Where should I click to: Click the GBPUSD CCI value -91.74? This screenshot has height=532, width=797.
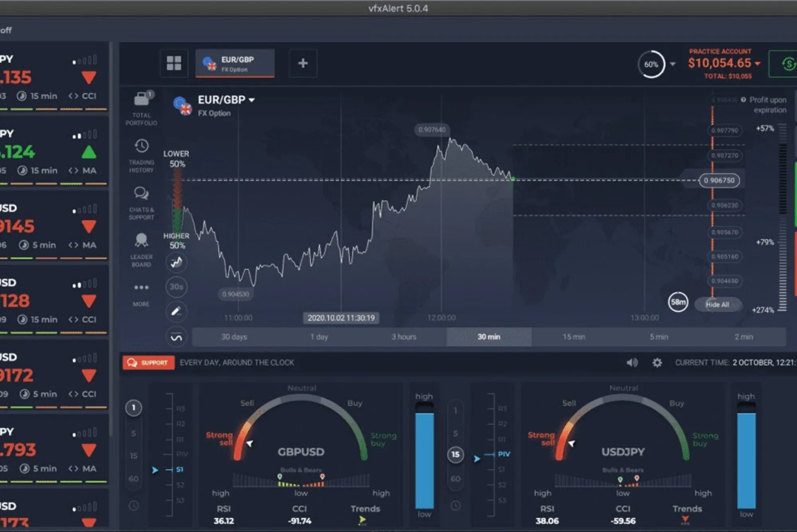coord(300,521)
